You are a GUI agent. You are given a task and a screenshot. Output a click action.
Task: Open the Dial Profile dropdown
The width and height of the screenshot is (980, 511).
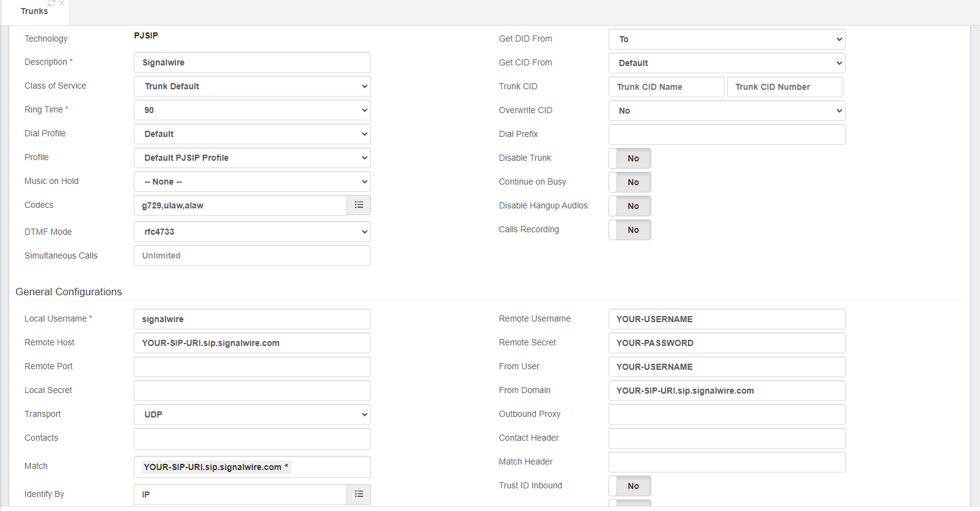click(252, 134)
